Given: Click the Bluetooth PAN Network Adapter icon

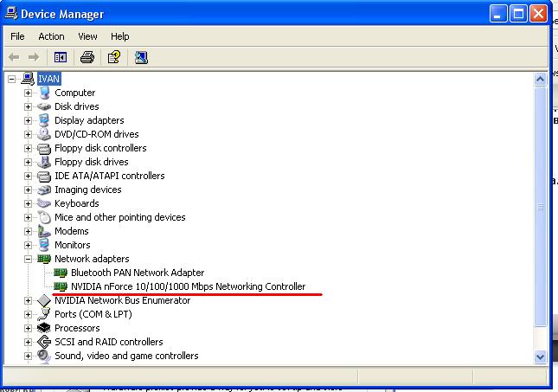Looking at the screenshot, I should coord(61,273).
